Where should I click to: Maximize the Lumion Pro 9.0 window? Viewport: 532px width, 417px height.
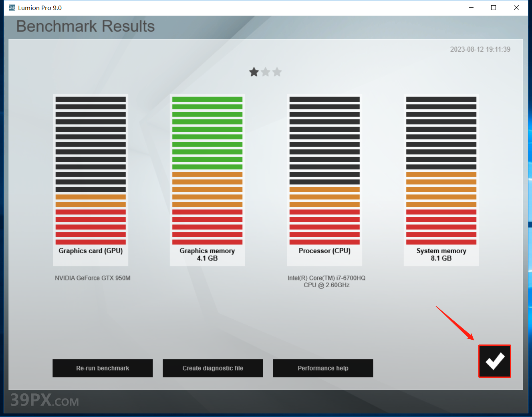point(494,8)
